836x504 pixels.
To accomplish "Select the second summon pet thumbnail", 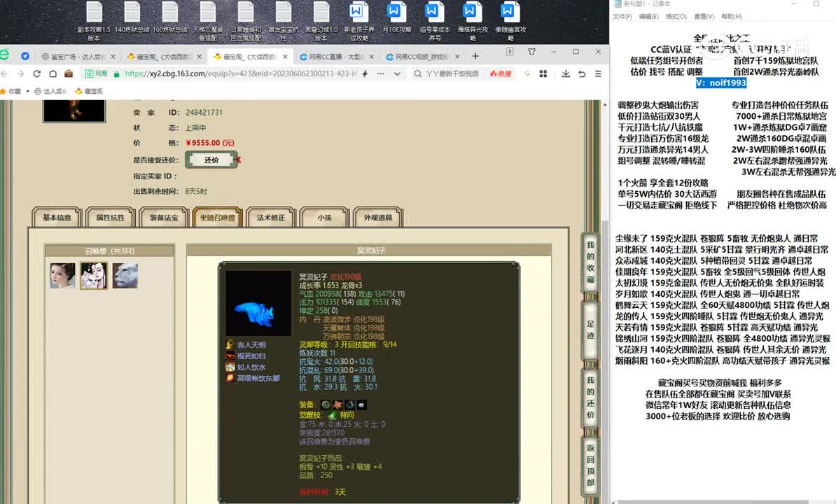I will 94,275.
